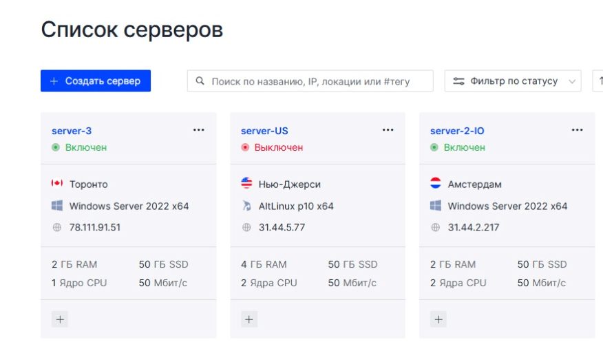Open three-dot menu for server-US
The height and width of the screenshot is (364, 603).
pyautogui.click(x=388, y=130)
